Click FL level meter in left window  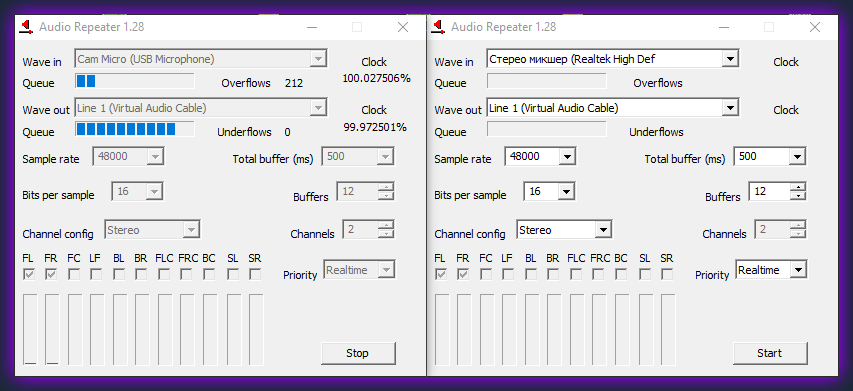point(30,330)
